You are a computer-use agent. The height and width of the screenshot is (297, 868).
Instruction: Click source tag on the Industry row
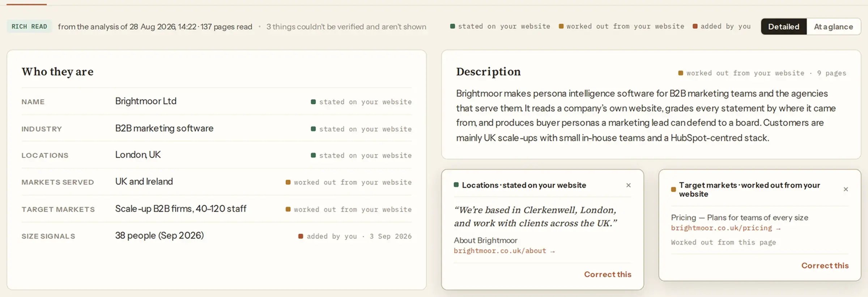361,129
